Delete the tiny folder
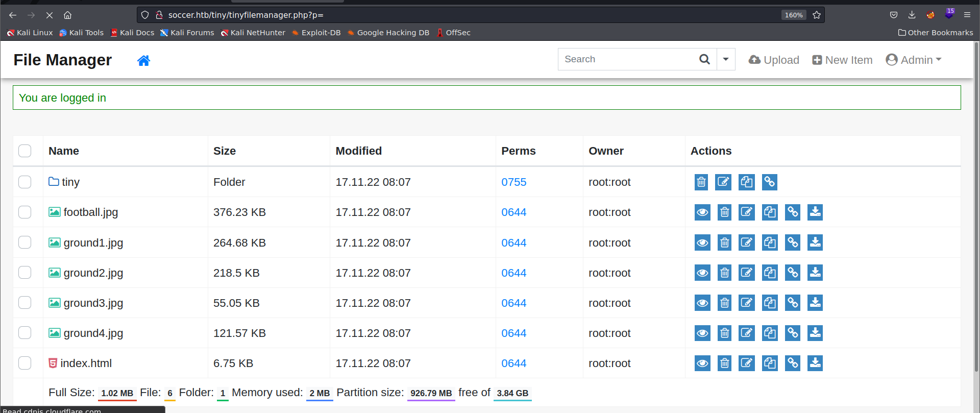 pyautogui.click(x=701, y=182)
